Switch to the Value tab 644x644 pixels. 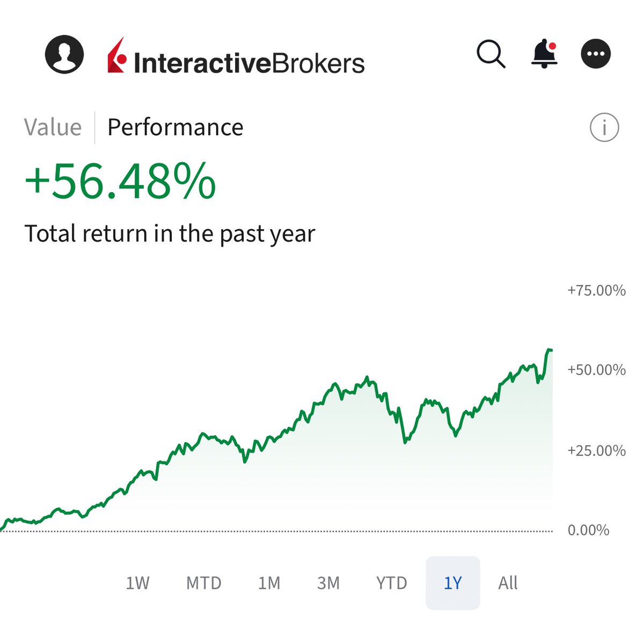pyautogui.click(x=53, y=128)
